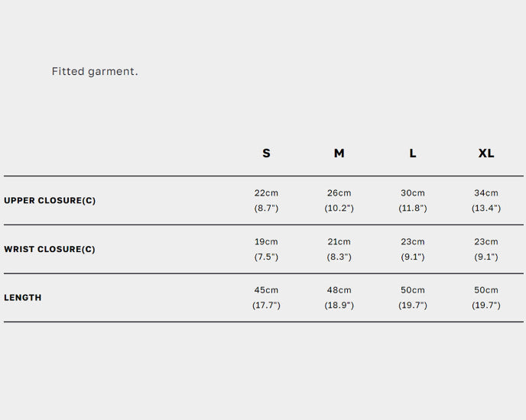526x420 pixels.
Task: Click the L size column header
Action: coord(413,153)
